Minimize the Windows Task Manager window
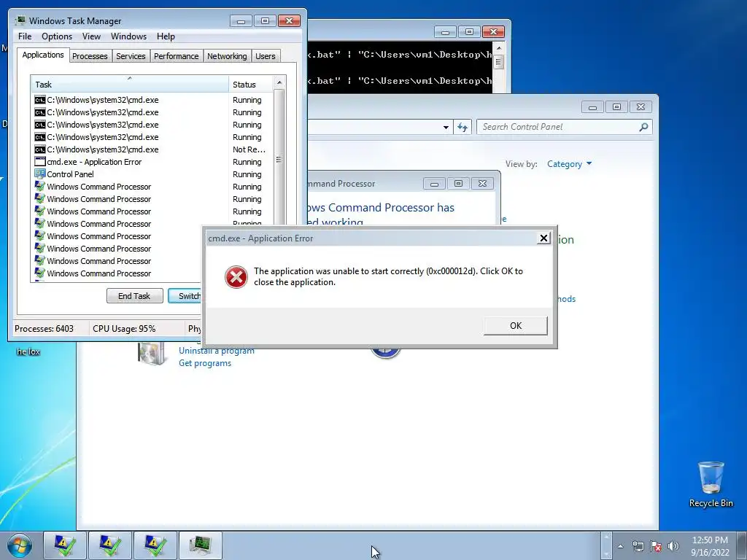747x560 pixels. point(241,21)
